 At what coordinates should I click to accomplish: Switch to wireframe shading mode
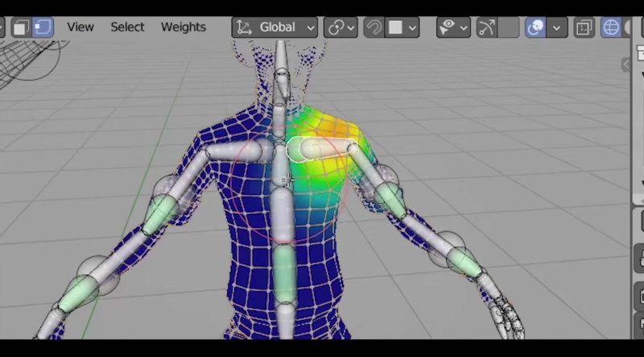(x=611, y=27)
